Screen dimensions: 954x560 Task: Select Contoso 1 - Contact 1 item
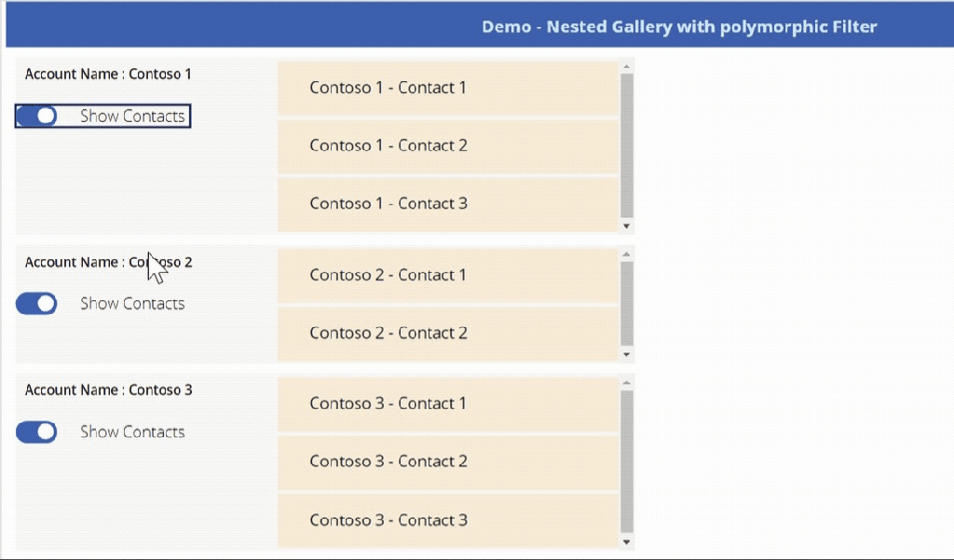click(447, 89)
